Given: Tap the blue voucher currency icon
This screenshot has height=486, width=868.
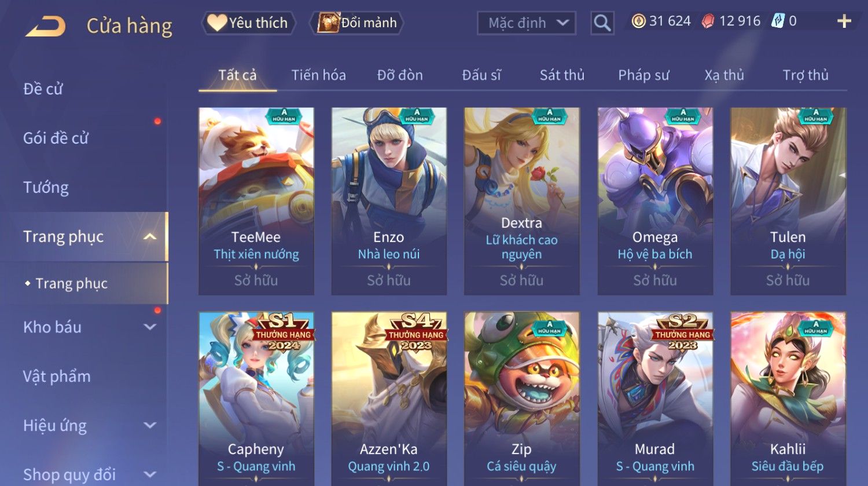Looking at the screenshot, I should (x=777, y=21).
